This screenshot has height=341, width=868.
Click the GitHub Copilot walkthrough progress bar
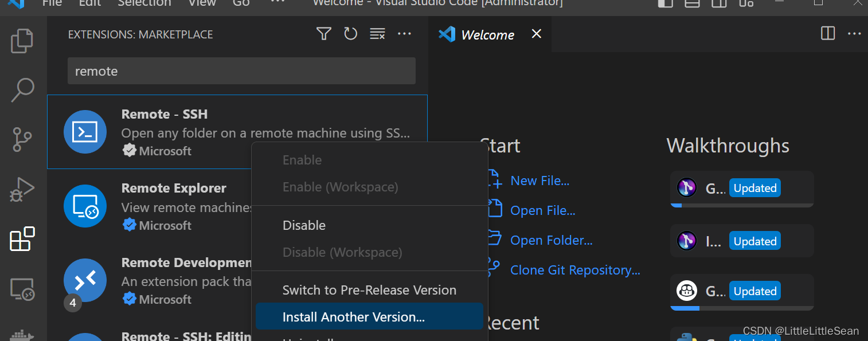click(x=741, y=308)
